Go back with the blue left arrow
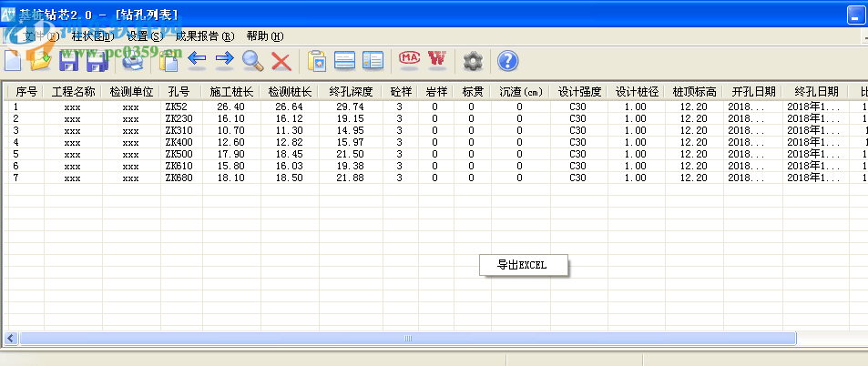 197,58
